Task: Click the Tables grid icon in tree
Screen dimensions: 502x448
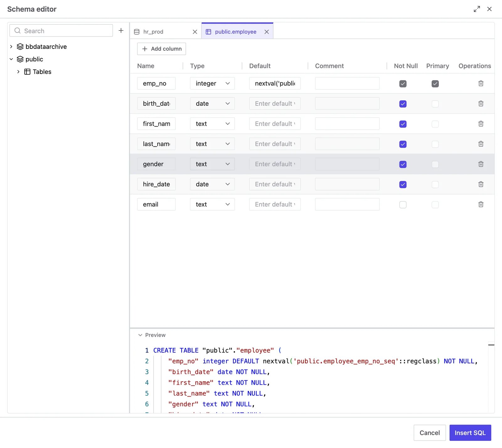Action: 27,72
